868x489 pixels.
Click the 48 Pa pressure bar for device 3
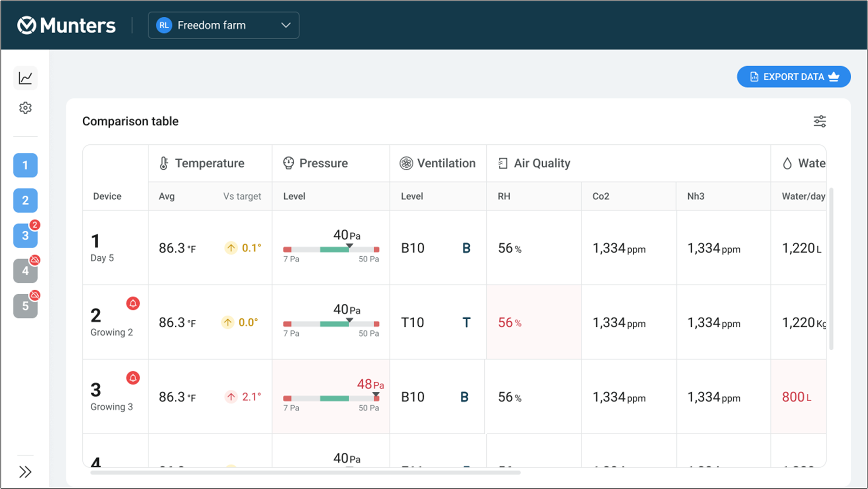click(x=331, y=398)
